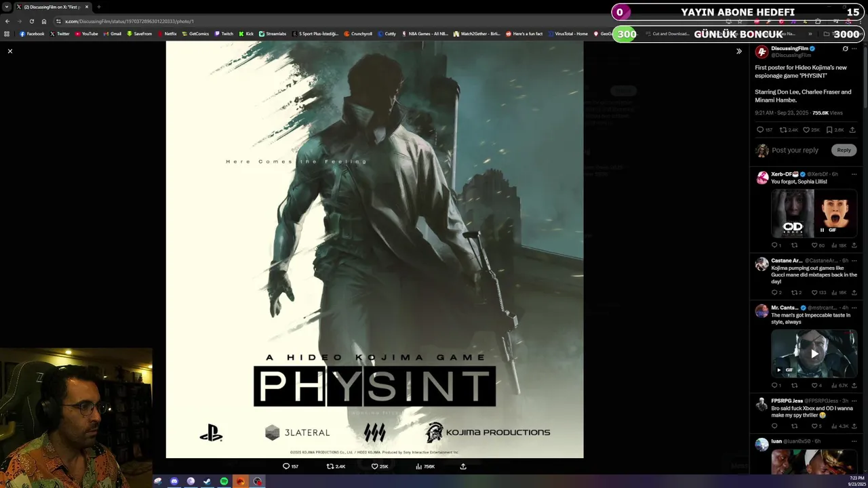Screen dimensions: 868x488
Task: Repost using the 2.4K icon below the poster
Action: 336,466
